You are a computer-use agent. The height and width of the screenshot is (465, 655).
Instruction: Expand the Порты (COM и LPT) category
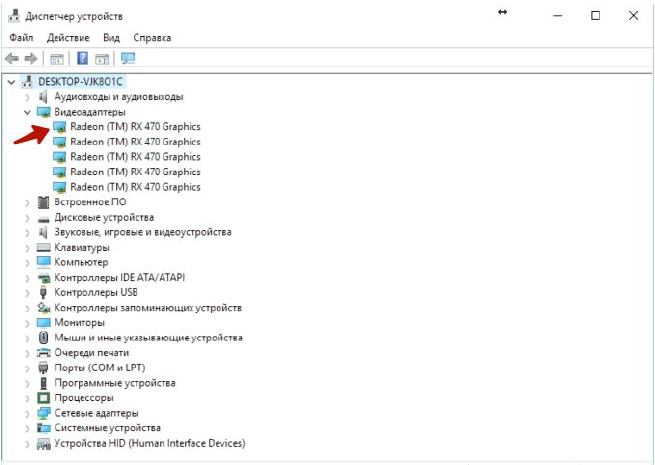point(28,368)
